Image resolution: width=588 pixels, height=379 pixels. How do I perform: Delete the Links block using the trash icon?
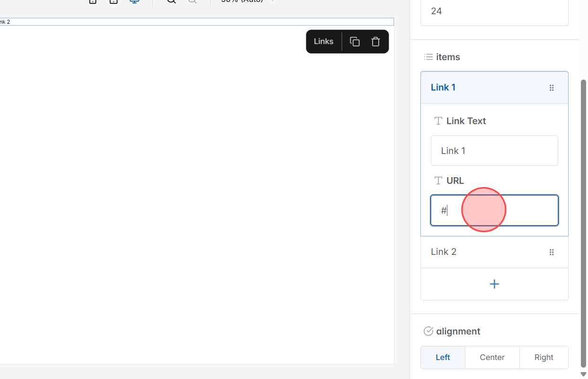point(375,41)
